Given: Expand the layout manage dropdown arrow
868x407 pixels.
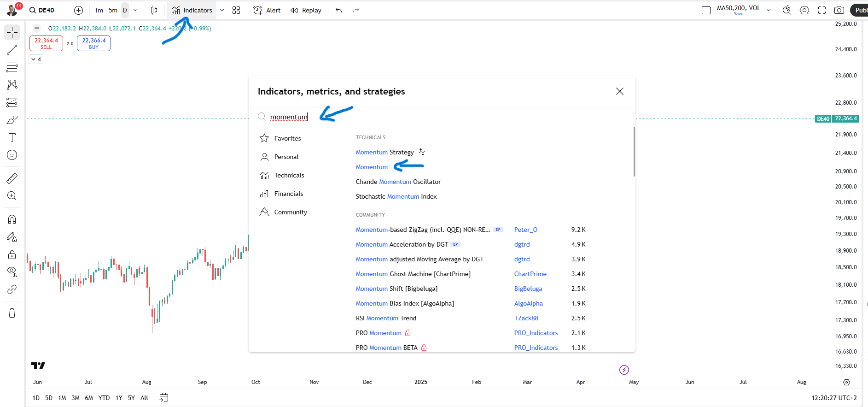Looking at the screenshot, I should 769,10.
